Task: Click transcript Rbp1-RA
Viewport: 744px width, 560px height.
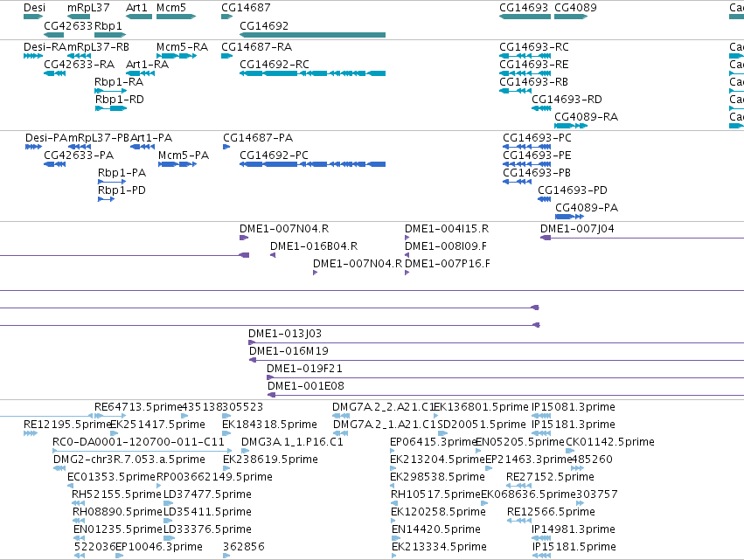Action: click(110, 91)
